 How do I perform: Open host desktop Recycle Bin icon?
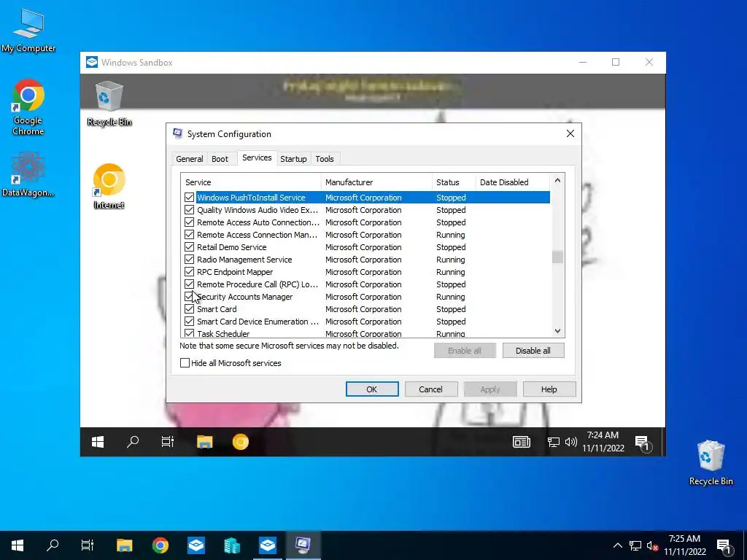[711, 463]
